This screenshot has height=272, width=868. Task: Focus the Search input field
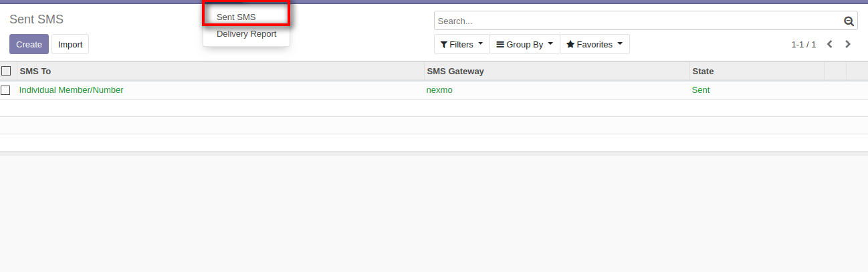(x=635, y=21)
